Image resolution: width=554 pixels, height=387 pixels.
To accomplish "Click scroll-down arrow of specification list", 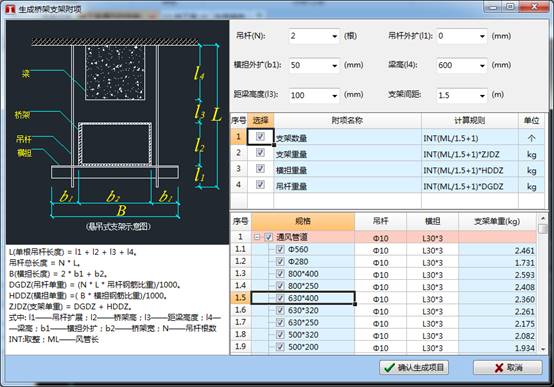I will click(543, 349).
